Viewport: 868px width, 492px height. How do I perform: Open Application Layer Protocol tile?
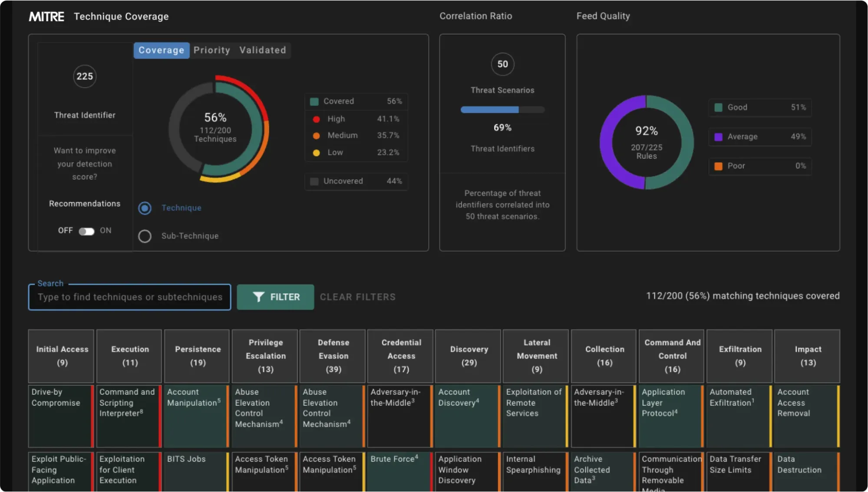tap(672, 416)
